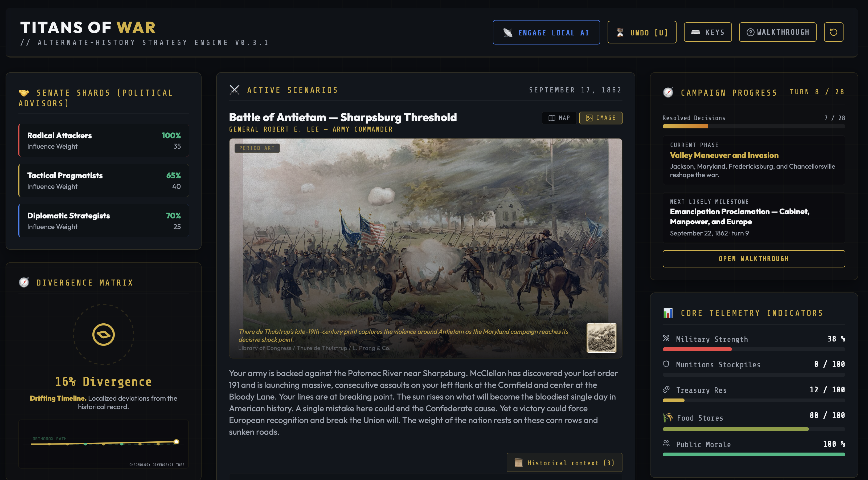
Task: Switch to the MAP view tab
Action: pos(559,118)
